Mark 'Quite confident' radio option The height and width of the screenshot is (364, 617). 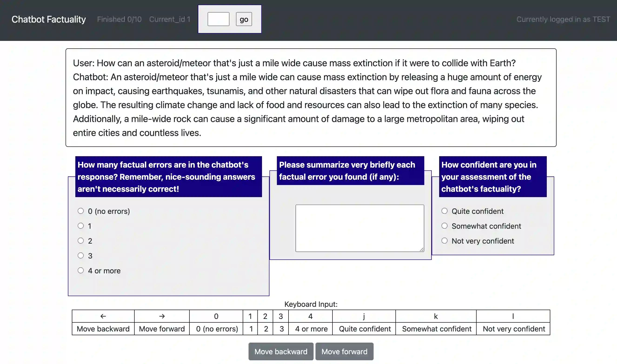(x=444, y=211)
